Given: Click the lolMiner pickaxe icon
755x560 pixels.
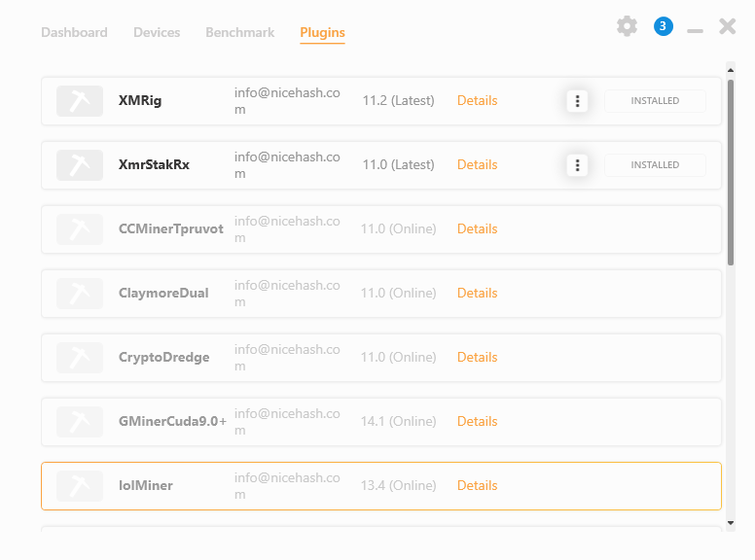Looking at the screenshot, I should [80, 486].
